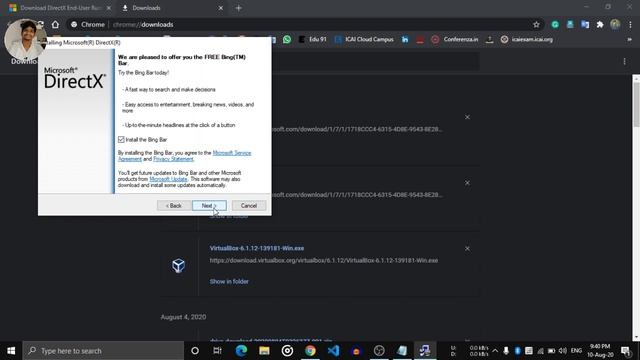Click the microphone tray icon
Image resolution: width=640 pixels, height=360 pixels.
[506, 351]
